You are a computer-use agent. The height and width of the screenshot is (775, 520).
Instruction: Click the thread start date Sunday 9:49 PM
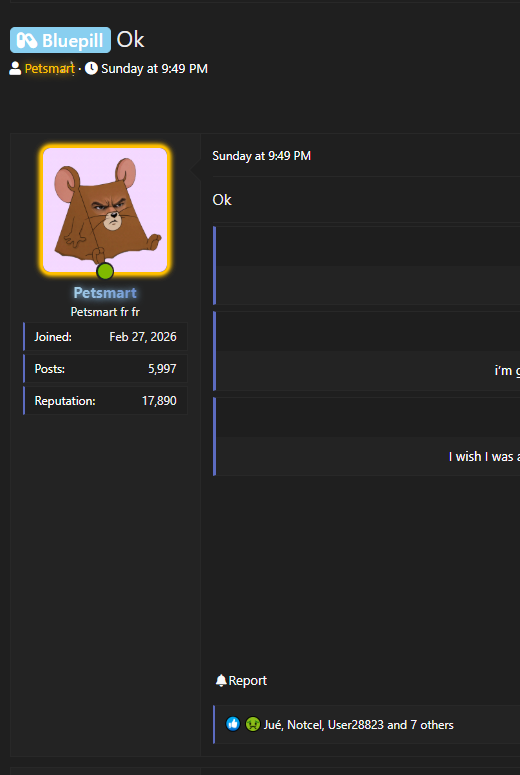tap(154, 69)
